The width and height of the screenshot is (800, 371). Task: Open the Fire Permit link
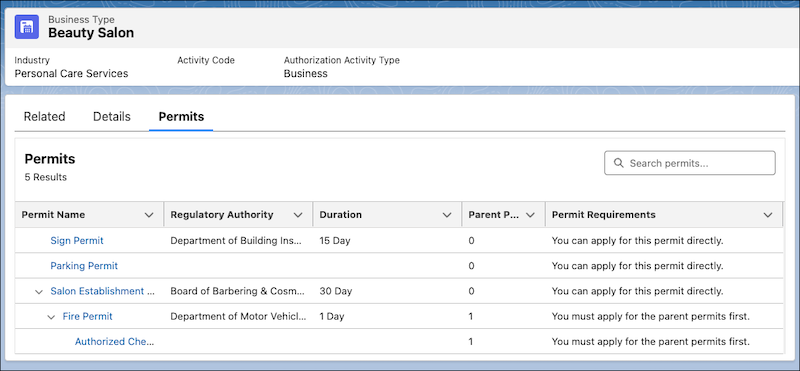coord(88,316)
